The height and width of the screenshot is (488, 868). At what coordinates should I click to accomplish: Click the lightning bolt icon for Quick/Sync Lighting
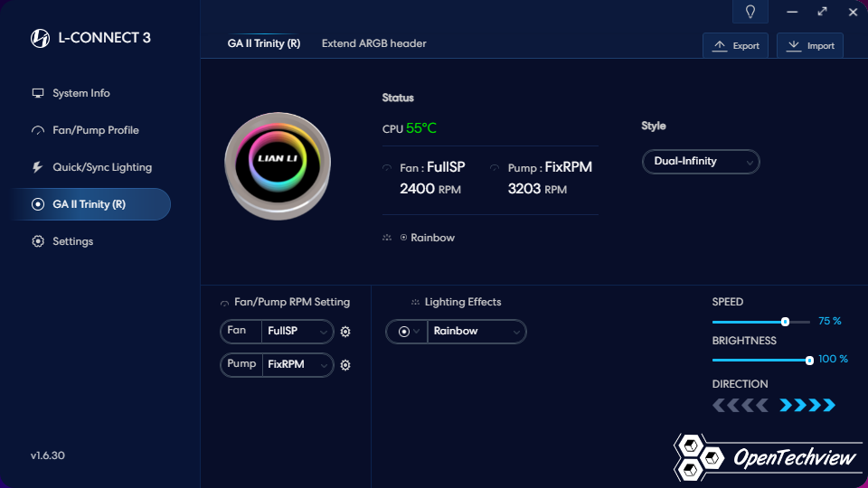click(37, 167)
